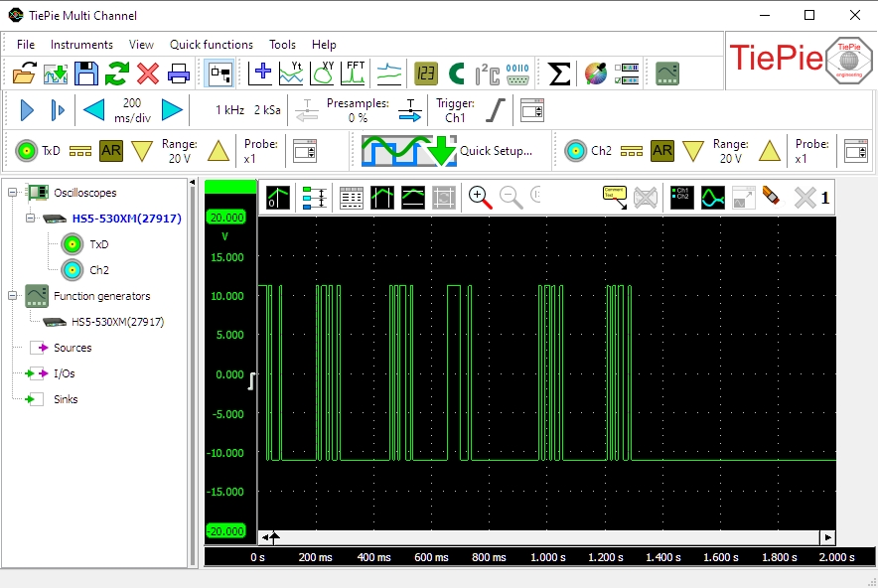878x588 pixels.
Task: Start continuous measurement with play button
Action: 27,110
